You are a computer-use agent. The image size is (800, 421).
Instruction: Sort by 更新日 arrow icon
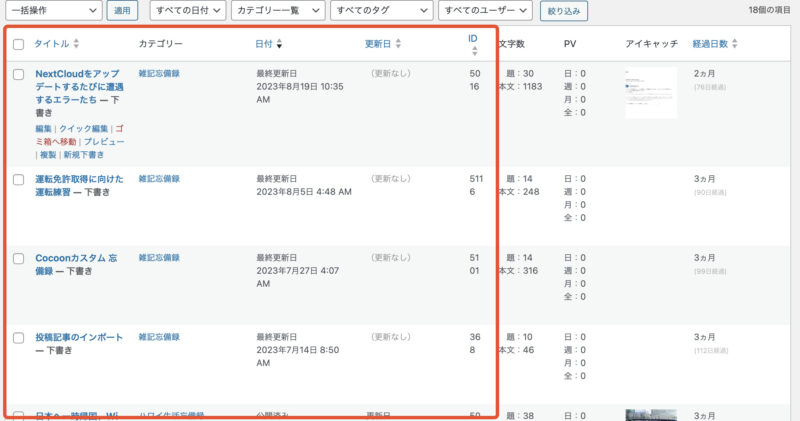398,44
